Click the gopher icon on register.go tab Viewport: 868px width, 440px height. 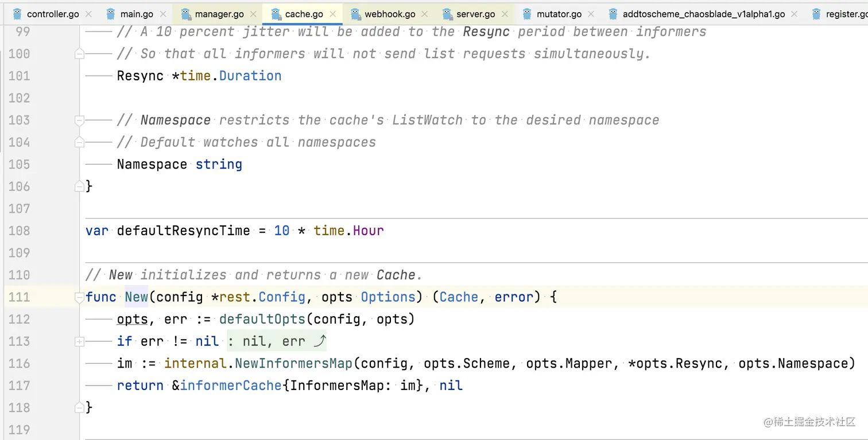pyautogui.click(x=816, y=14)
